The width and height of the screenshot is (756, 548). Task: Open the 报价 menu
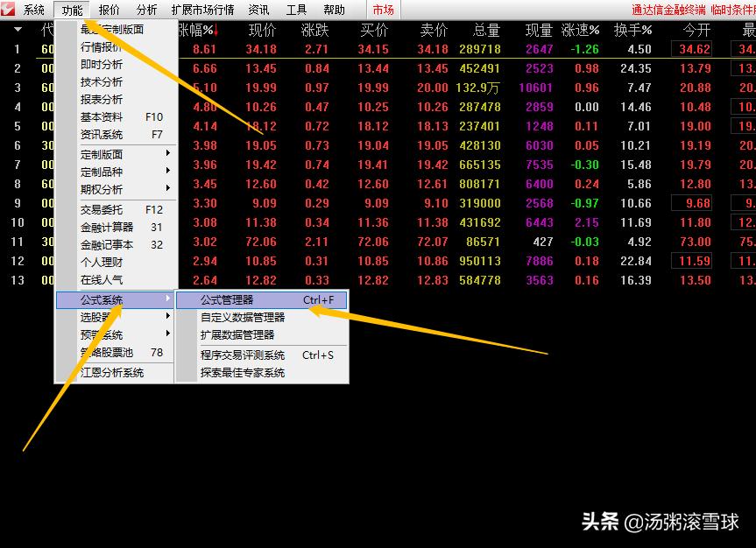click(x=110, y=10)
